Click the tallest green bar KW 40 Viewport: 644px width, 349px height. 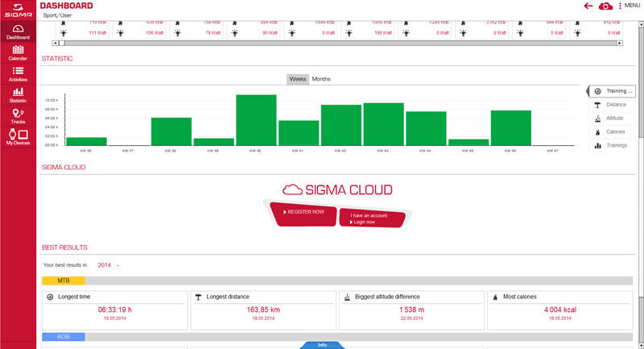[256, 120]
